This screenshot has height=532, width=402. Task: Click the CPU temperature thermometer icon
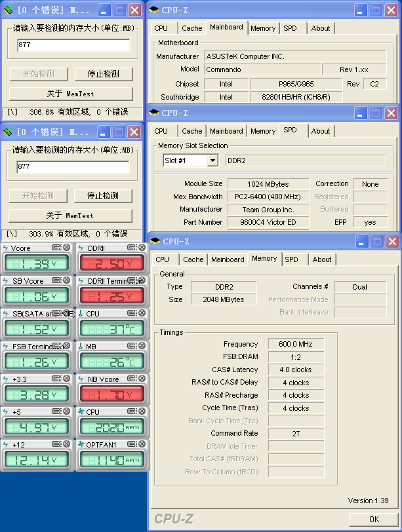click(81, 314)
